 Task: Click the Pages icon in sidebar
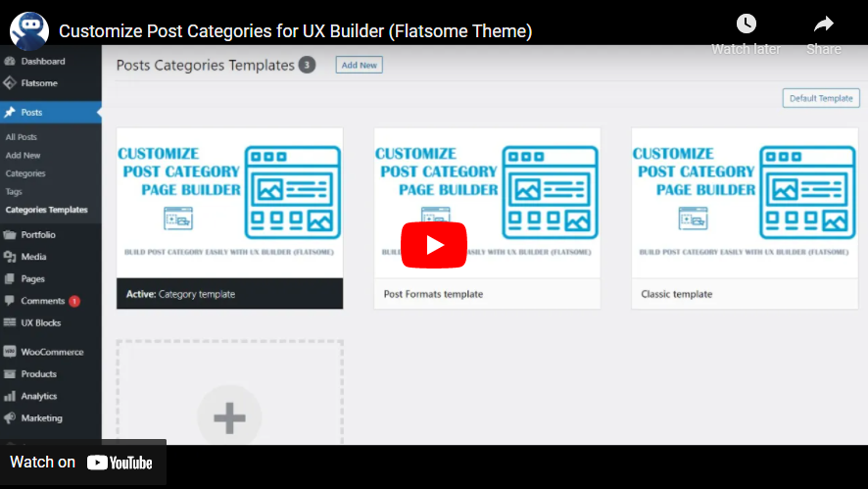point(10,278)
